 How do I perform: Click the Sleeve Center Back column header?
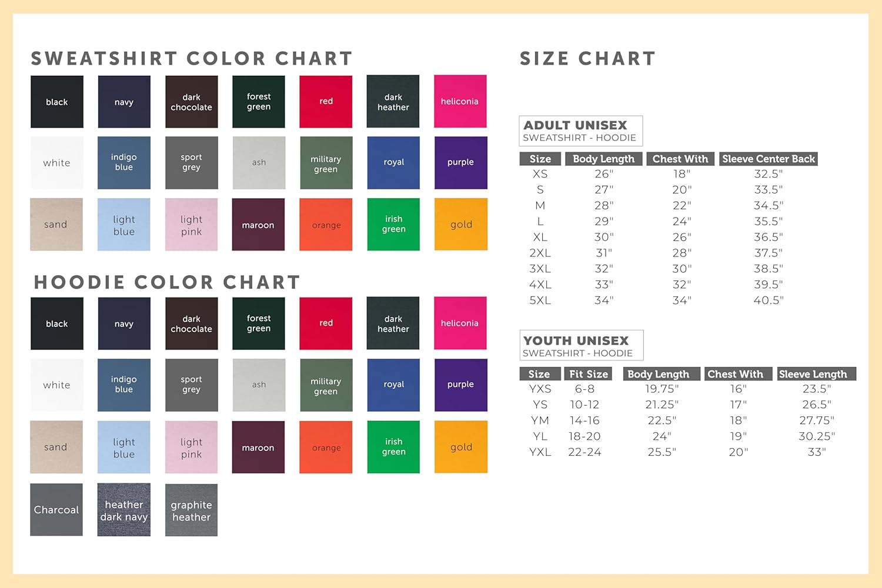[x=768, y=159]
